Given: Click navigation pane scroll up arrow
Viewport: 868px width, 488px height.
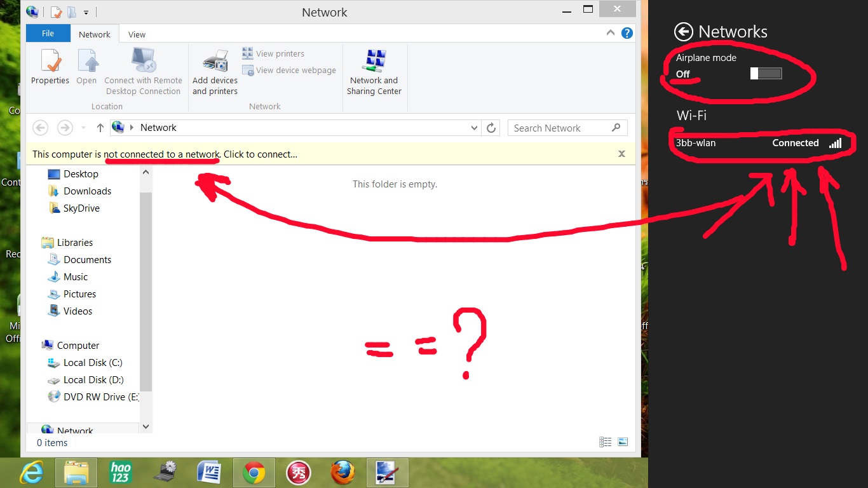Looking at the screenshot, I should click(146, 172).
